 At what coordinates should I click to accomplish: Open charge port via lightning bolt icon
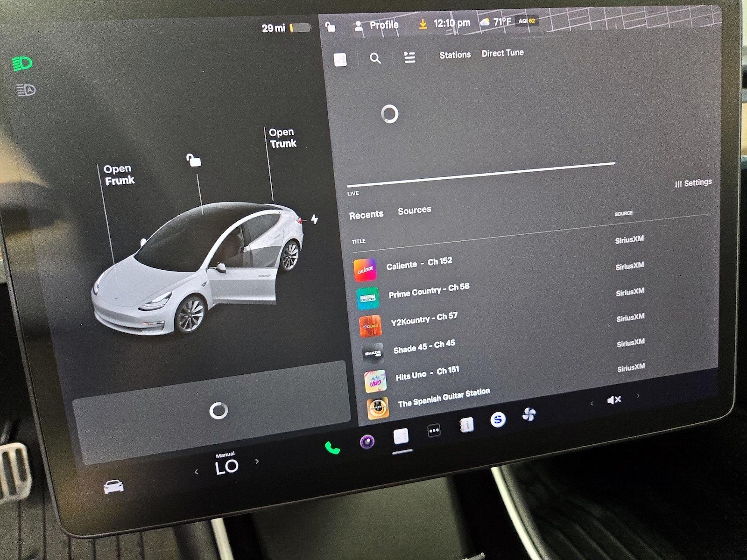pos(315,219)
